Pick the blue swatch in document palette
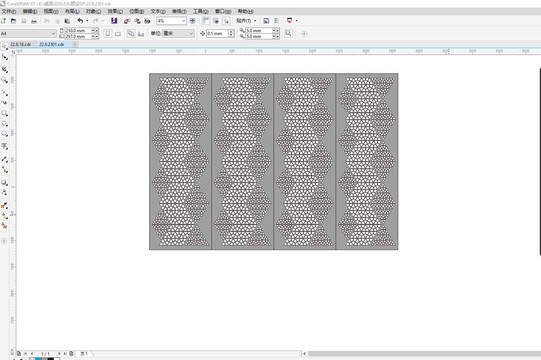Image resolution: width=541 pixels, height=360 pixels. [38, 359]
